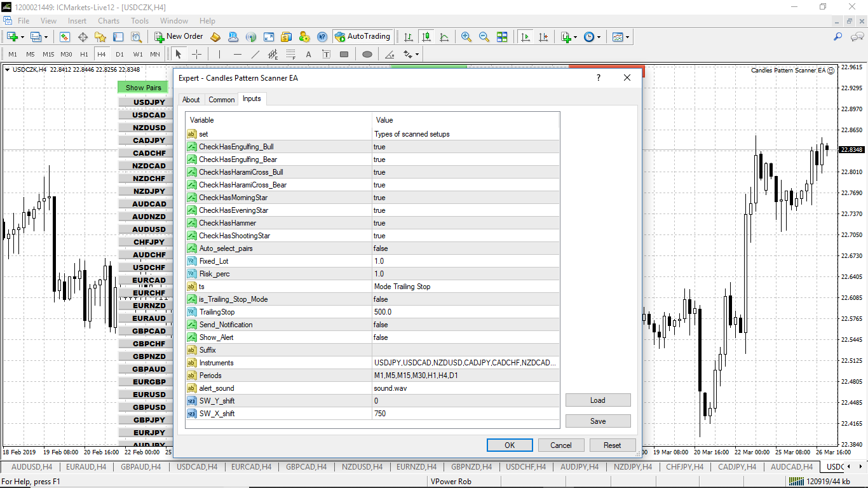Open the Charts menu
868x488 pixels.
(x=109, y=21)
